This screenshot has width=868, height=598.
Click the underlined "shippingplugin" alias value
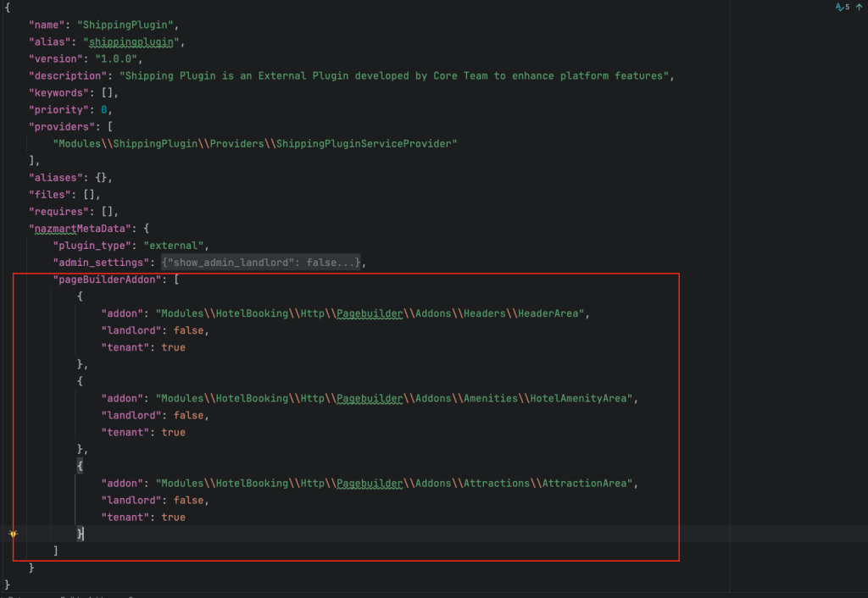131,42
